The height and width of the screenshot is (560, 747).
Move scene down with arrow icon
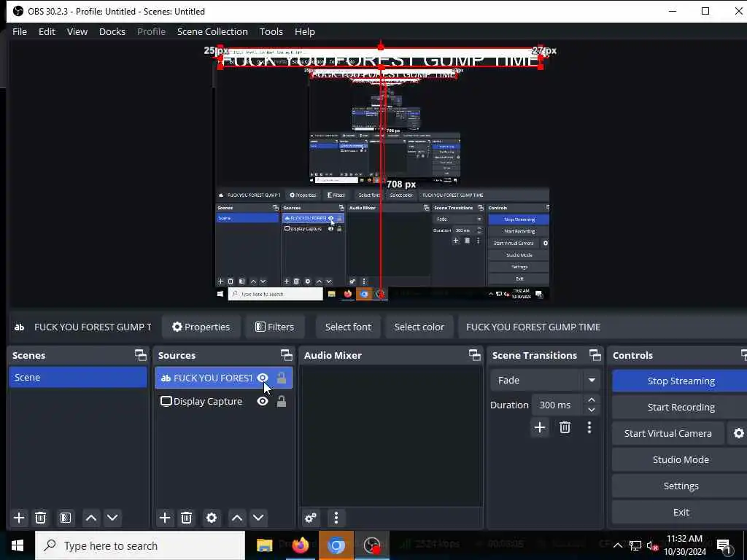[112, 518]
